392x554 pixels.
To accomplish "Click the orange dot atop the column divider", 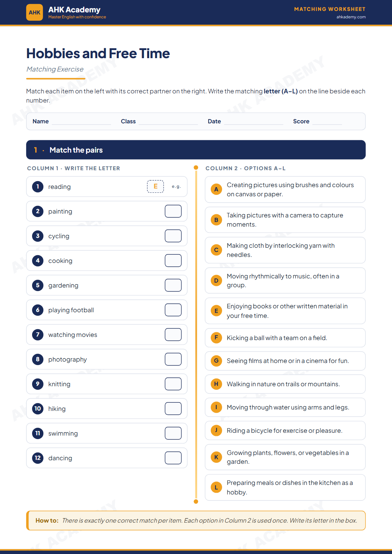I will (x=196, y=167).
